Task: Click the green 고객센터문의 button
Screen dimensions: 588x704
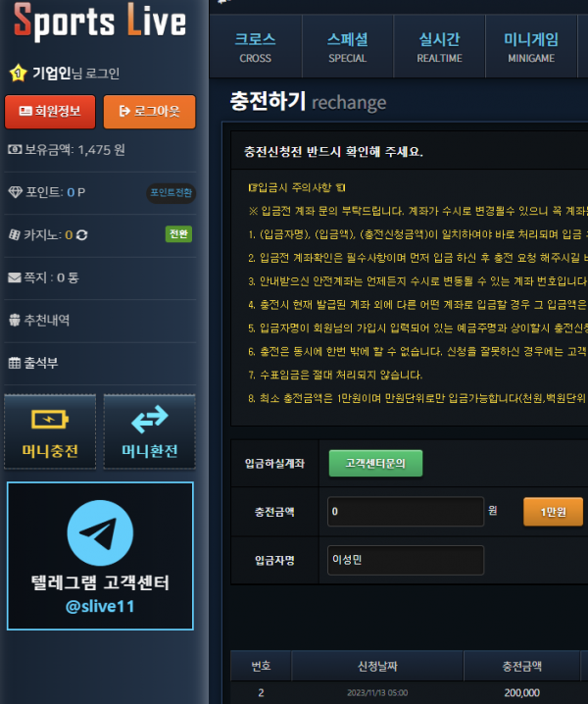Action: click(x=375, y=463)
